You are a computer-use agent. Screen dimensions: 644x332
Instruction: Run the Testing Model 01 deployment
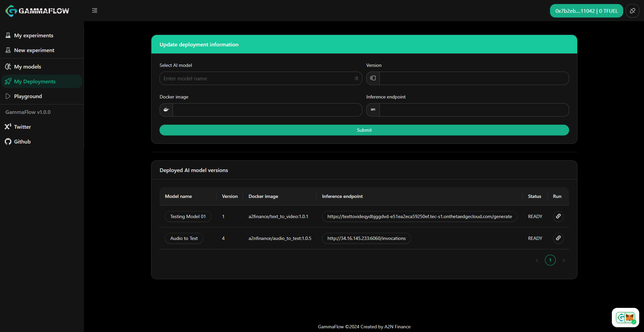click(x=558, y=216)
